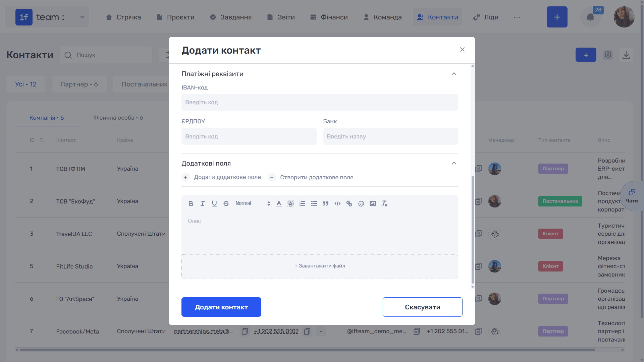Open emoji picker in editor toolbar

click(x=361, y=203)
